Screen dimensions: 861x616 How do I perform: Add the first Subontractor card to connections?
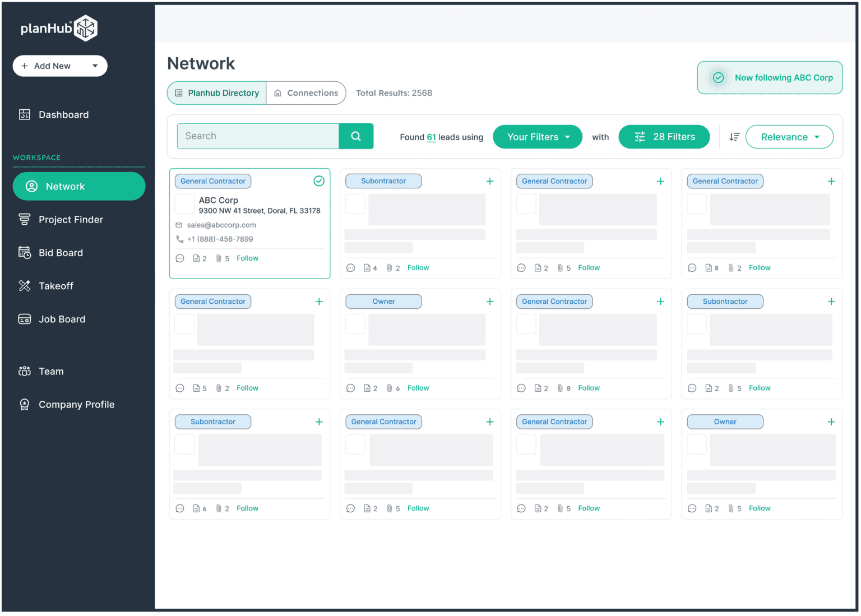click(489, 181)
